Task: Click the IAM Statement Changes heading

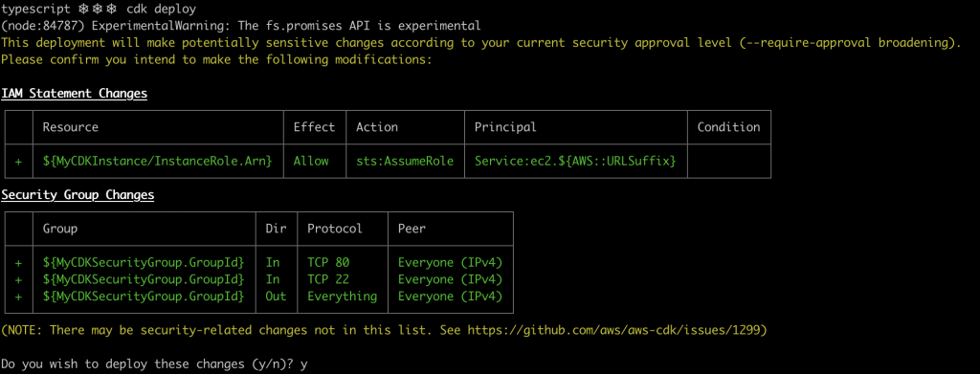Action: [x=75, y=94]
